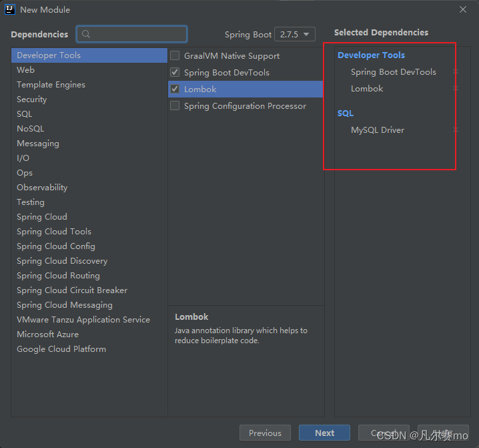Click the Lombok description title
479x448 pixels.
(191, 317)
